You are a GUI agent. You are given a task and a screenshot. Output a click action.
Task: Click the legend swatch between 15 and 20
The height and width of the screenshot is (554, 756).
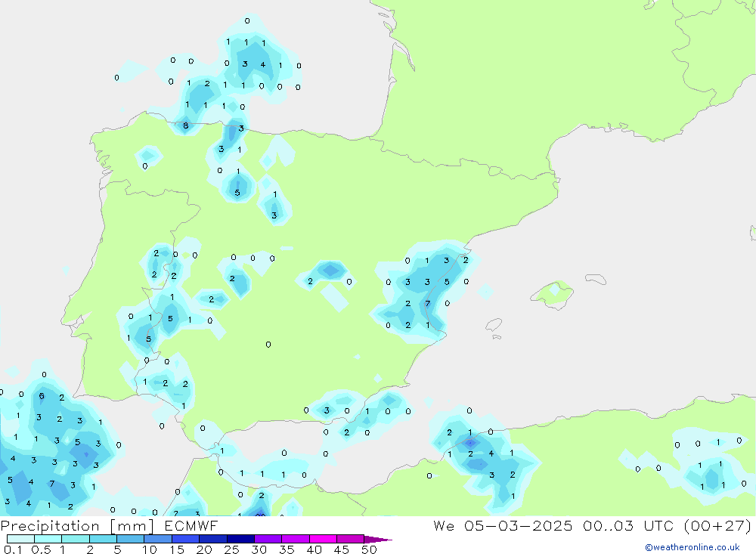(x=186, y=539)
